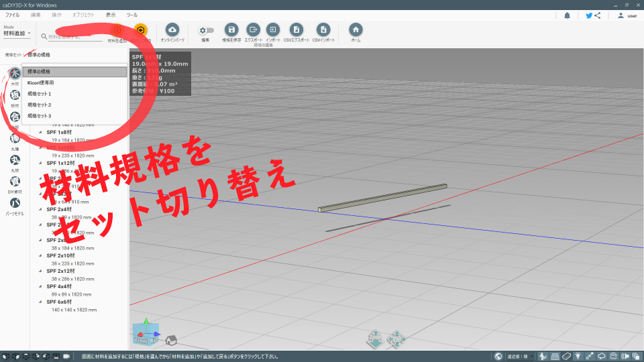Open the Mode 材料追加 dropdown
This screenshot has width=644, height=362.
(17, 34)
